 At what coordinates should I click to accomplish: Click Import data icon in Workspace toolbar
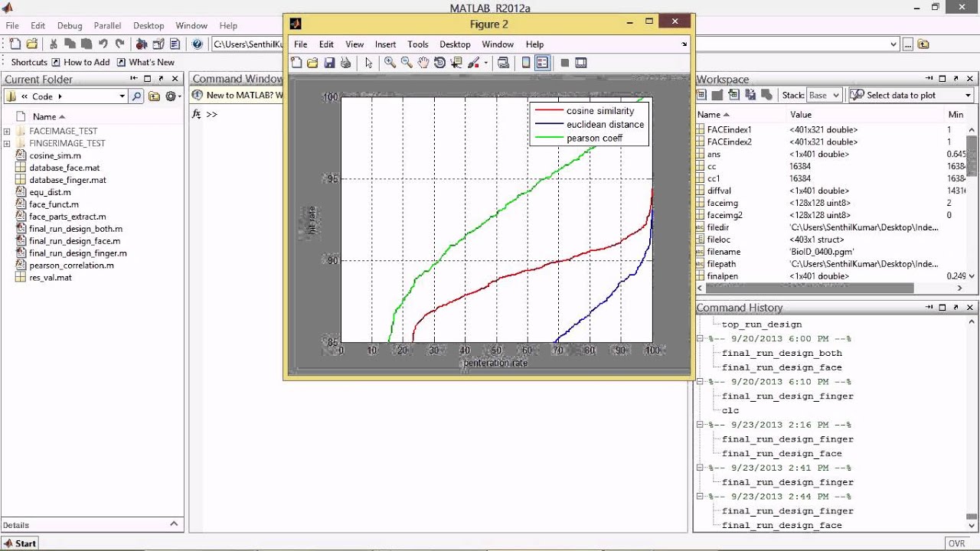733,95
